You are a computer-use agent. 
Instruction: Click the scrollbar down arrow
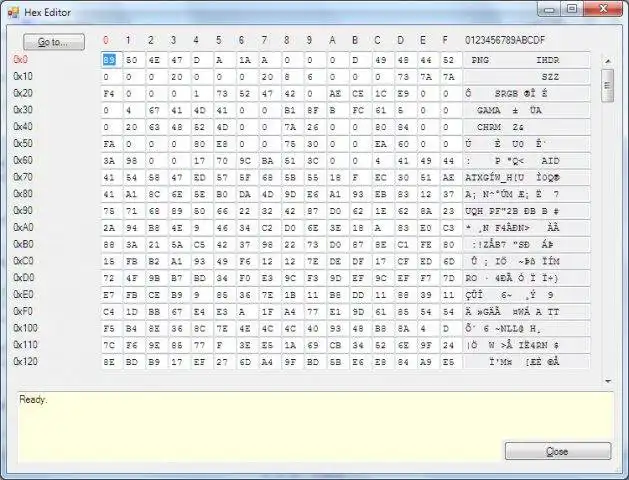(608, 381)
